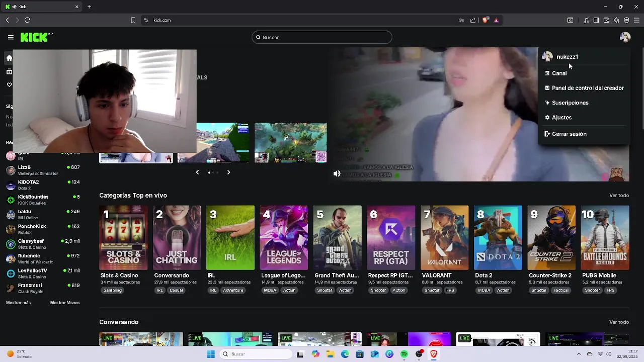Image resolution: width=644 pixels, height=362 pixels.
Task: Open Panel de control del creador
Action: [584, 88]
